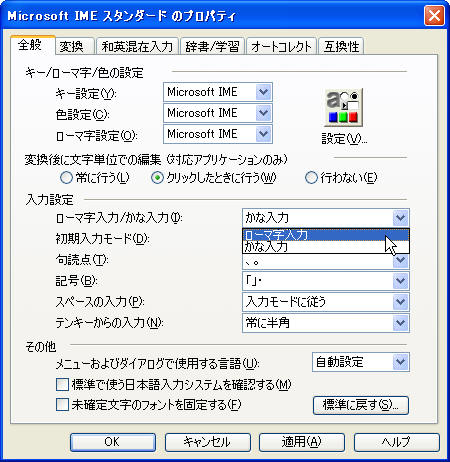Viewport: 450px width, 462px height.
Task: Select the 常に行う(L) radio button
Action: (66, 178)
